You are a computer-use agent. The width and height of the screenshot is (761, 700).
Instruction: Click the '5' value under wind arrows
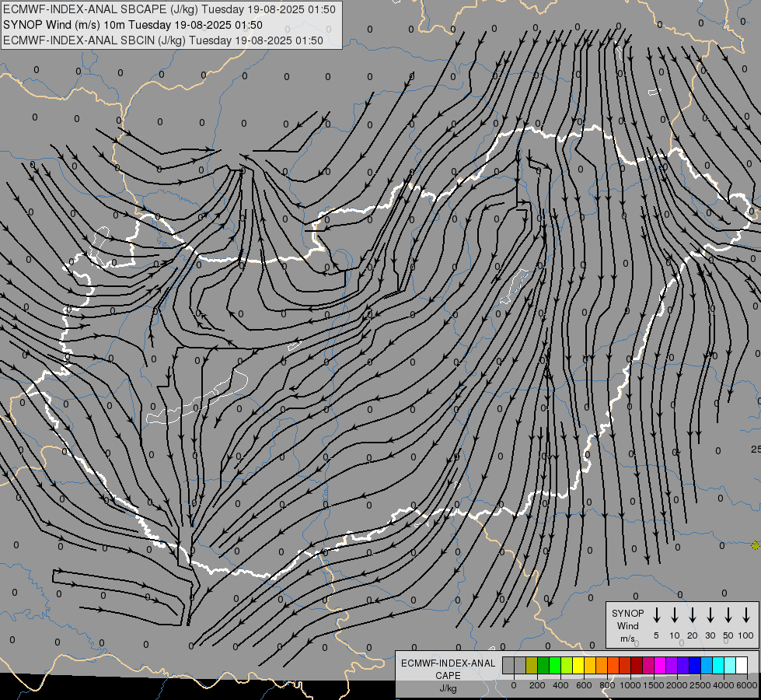coord(656,635)
